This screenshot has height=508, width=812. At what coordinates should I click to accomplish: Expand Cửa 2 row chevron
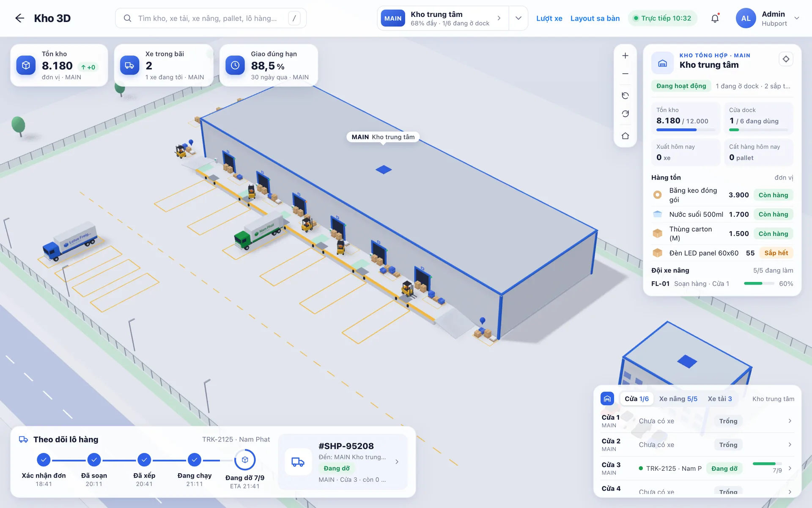coord(790,444)
